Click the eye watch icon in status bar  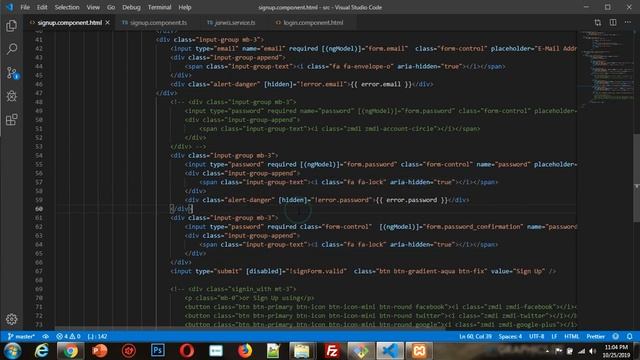point(45,336)
